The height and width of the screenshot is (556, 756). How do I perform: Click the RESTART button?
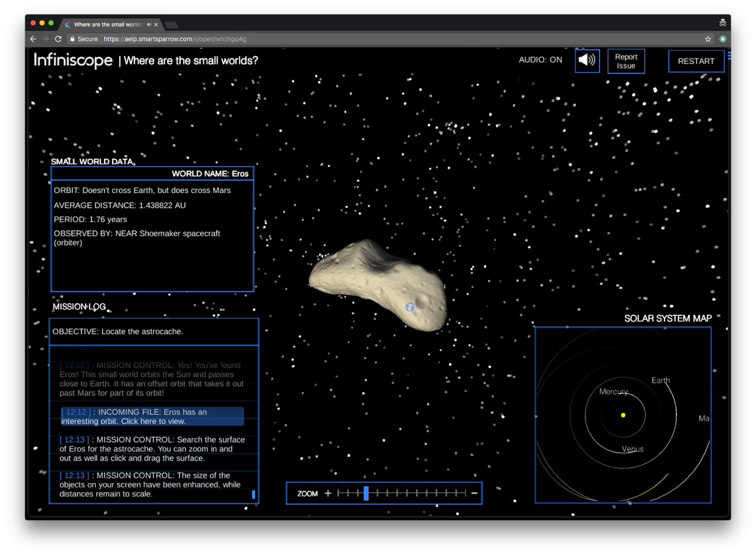(x=696, y=61)
